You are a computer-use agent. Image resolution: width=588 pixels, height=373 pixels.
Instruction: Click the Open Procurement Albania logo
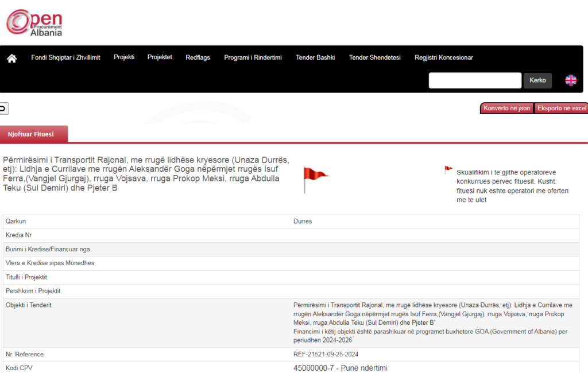(34, 23)
